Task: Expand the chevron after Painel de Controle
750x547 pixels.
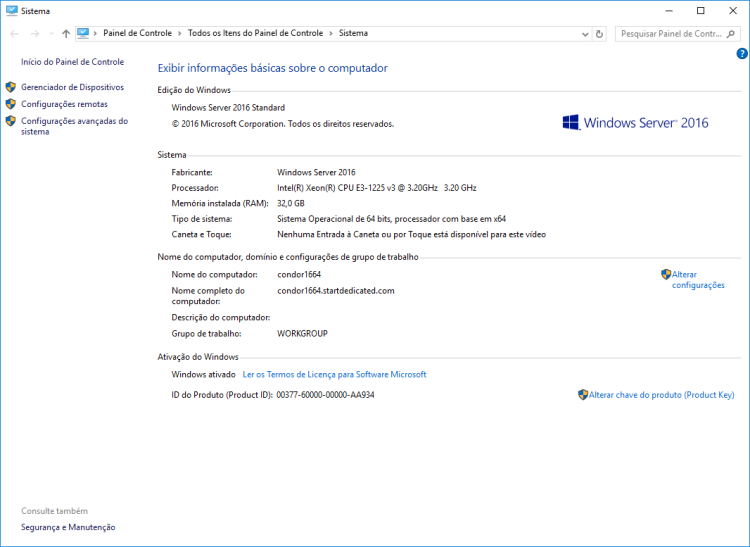Action: (180, 33)
